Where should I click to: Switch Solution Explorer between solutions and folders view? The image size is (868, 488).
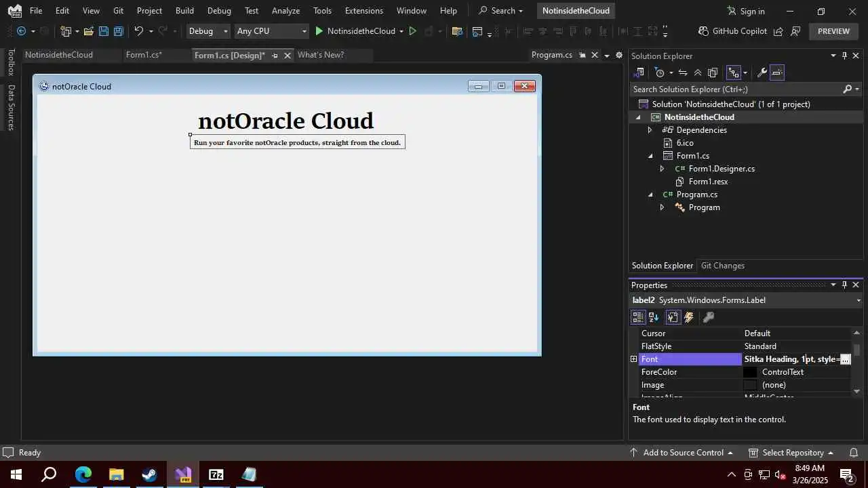tap(639, 73)
